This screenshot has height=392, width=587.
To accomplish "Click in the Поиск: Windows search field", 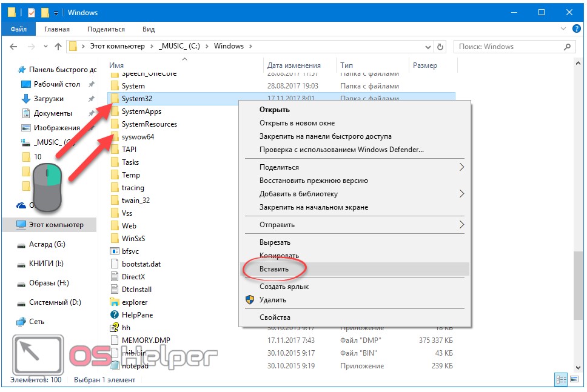I will 506,47.
